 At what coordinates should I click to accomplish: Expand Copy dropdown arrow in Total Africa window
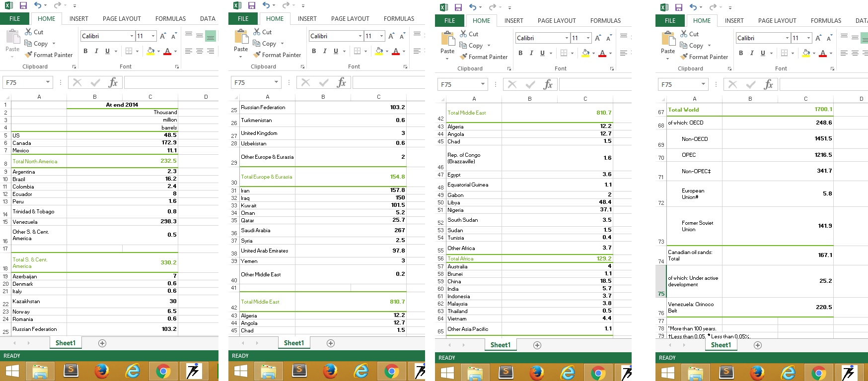[x=489, y=46]
